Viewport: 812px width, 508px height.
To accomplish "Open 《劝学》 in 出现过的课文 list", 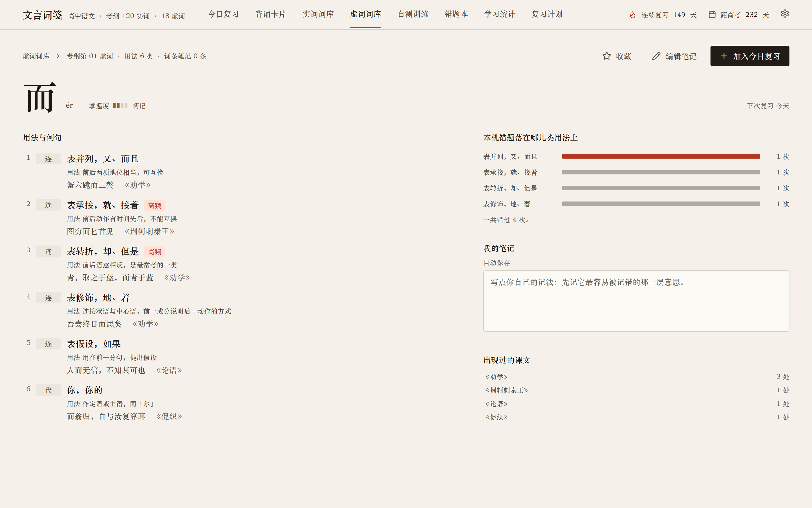I will click(x=636, y=377).
